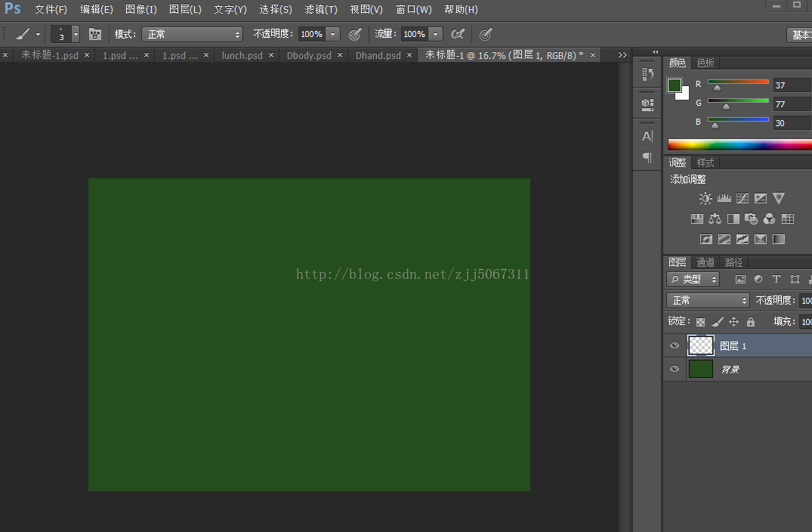812x532 pixels.
Task: Switch to the 色板 swatches tab
Action: tap(705, 63)
